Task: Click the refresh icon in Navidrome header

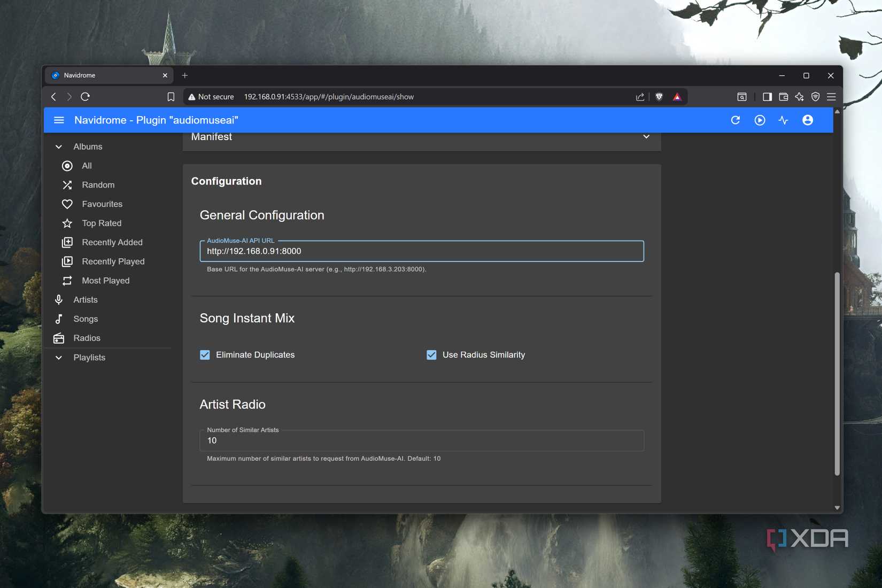Action: (736, 120)
